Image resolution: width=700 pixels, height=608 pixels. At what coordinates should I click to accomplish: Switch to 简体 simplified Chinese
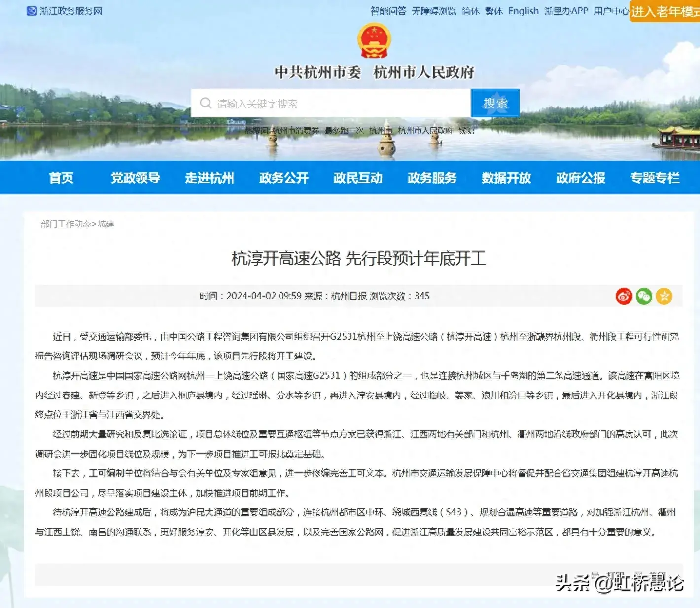click(470, 11)
